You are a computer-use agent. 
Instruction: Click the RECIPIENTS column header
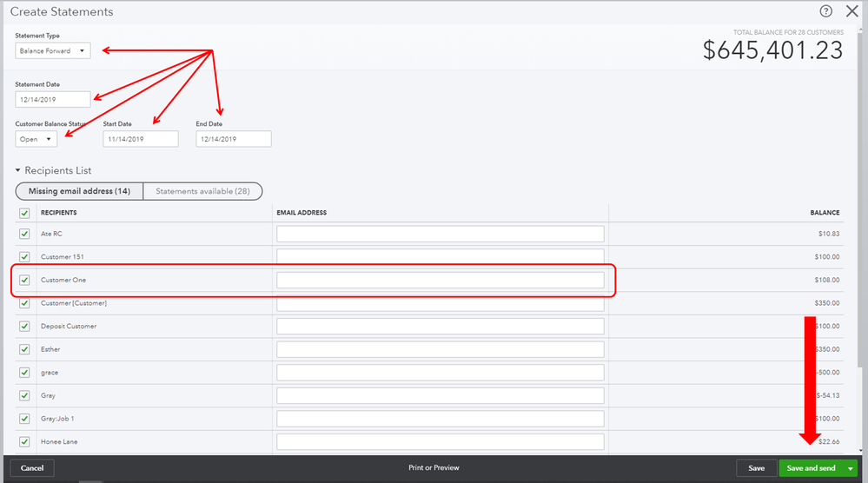59,213
